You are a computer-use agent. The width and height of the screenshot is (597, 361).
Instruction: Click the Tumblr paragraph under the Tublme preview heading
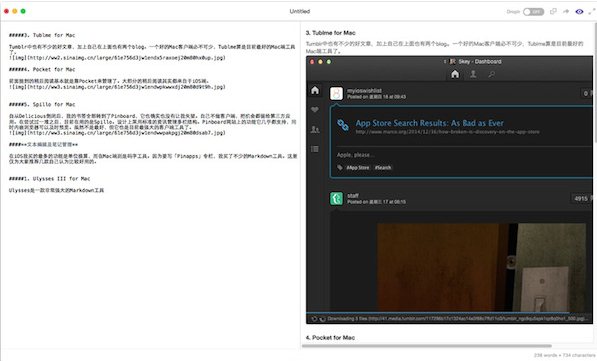click(x=445, y=47)
